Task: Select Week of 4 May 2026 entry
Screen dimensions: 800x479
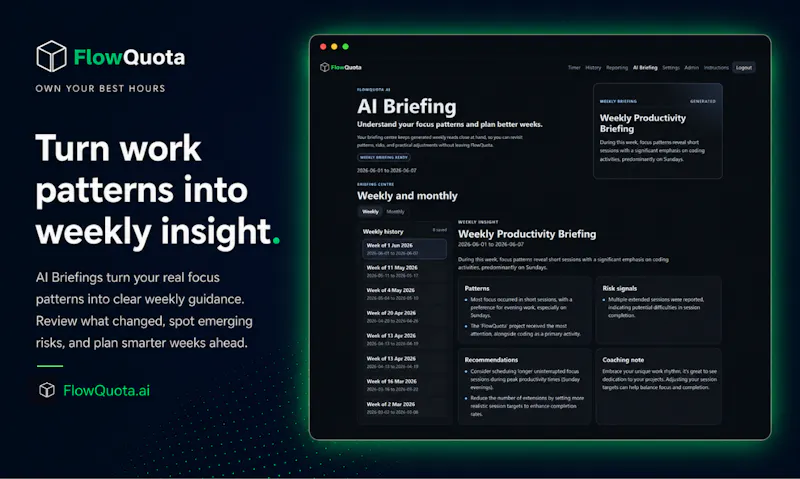Action: [404, 294]
